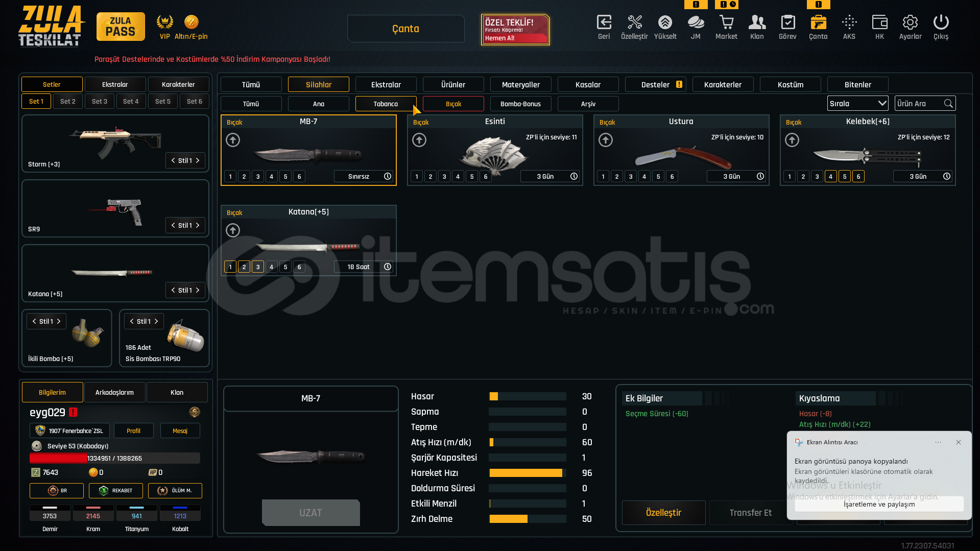Toggle set slot 1 on Katana[+5] card
This screenshot has width=980, height=551.
(x=230, y=267)
